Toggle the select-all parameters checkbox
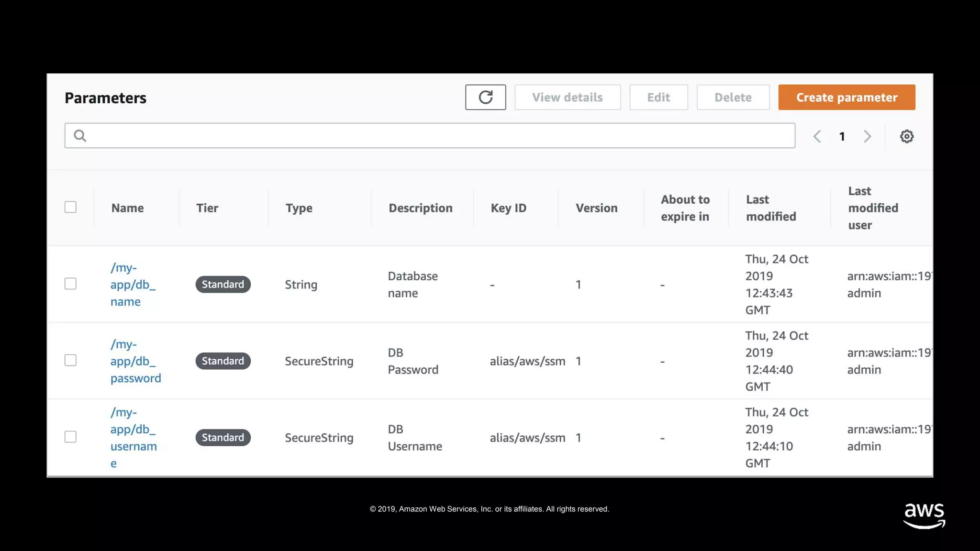Screen dimensions: 980x551 coord(70,207)
